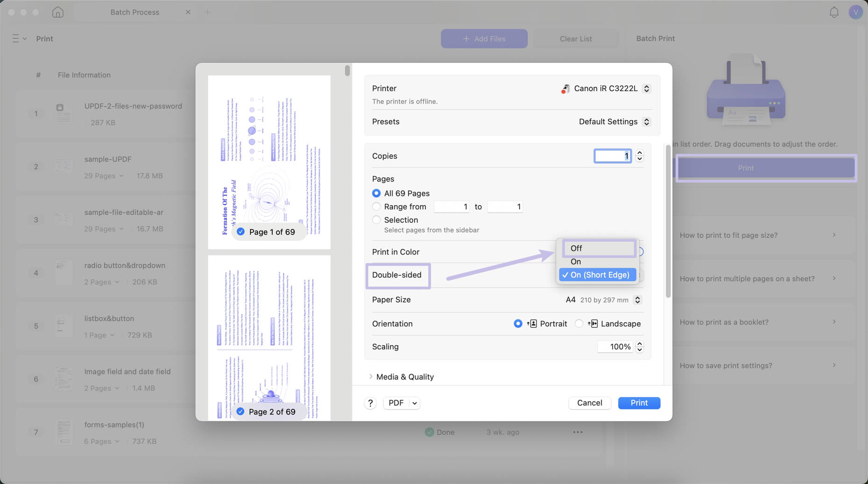Click the Portrait orientation icon
The width and height of the screenshot is (868, 484).
coord(532,324)
